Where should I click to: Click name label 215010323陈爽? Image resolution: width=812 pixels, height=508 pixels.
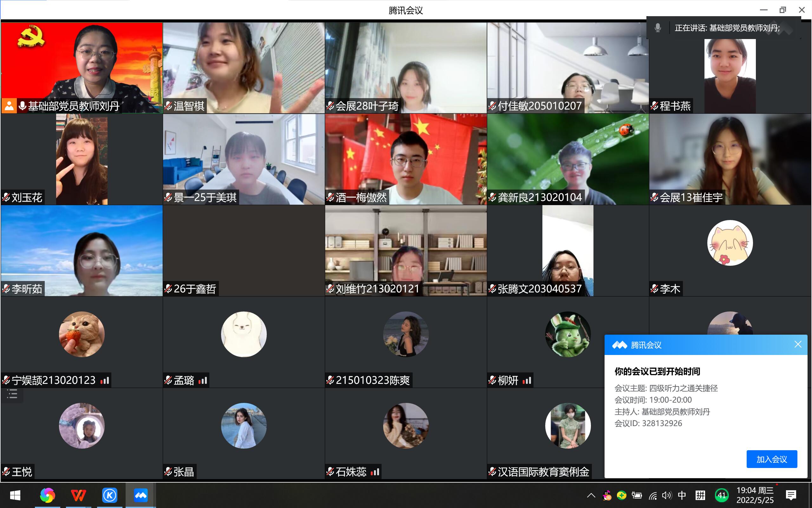pyautogui.click(x=373, y=380)
